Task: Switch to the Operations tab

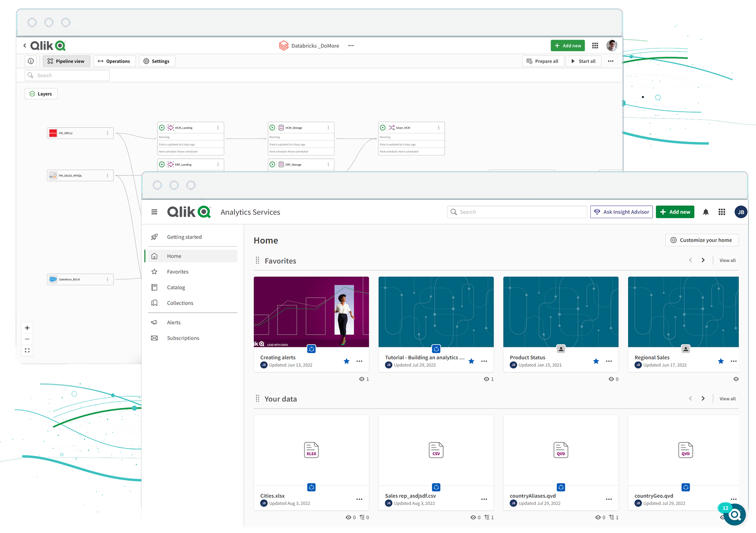Action: 114,61
